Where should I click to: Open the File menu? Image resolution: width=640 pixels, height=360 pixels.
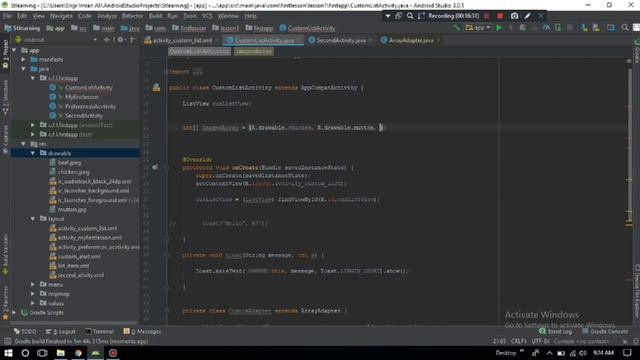[7, 16]
